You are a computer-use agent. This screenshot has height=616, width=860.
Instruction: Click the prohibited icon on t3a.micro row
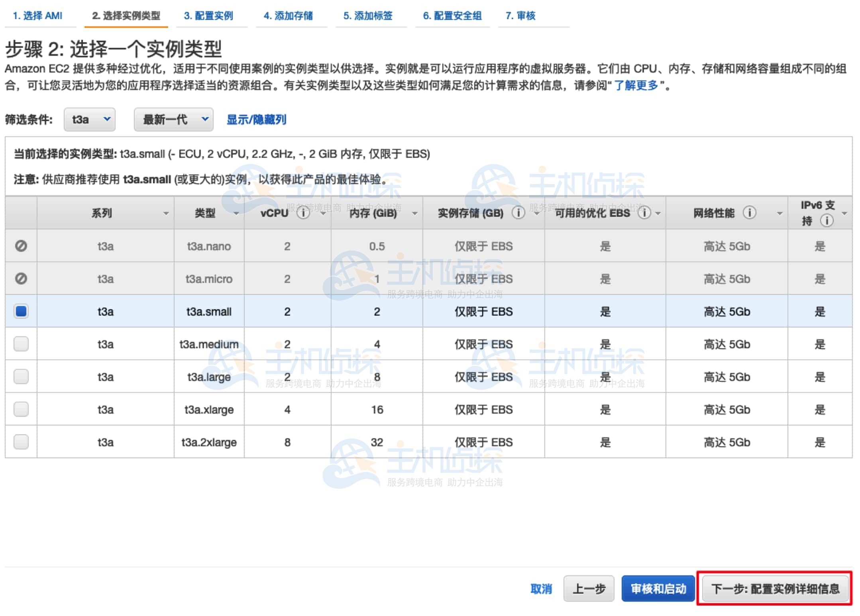point(21,279)
